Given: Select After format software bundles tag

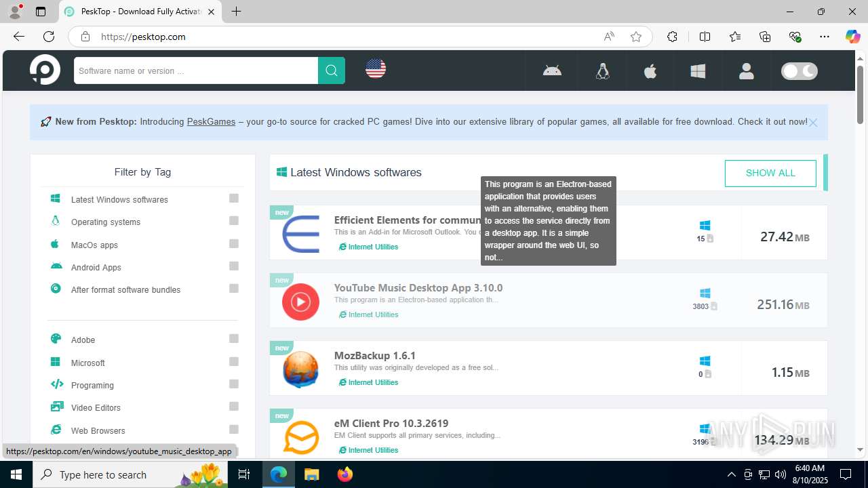Looking at the screenshot, I should click(x=125, y=289).
